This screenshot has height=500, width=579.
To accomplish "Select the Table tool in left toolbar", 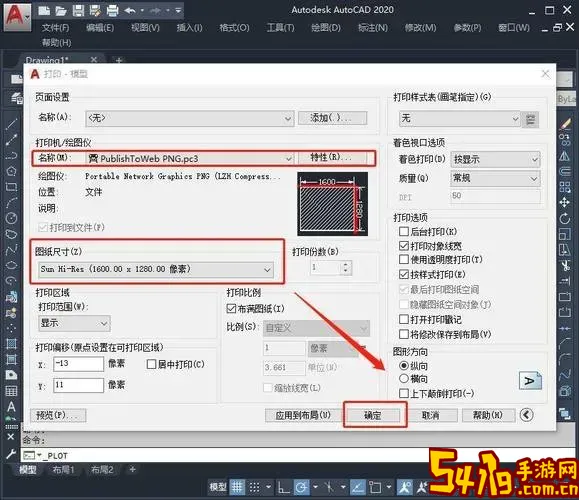I will pyautogui.click(x=11, y=391).
